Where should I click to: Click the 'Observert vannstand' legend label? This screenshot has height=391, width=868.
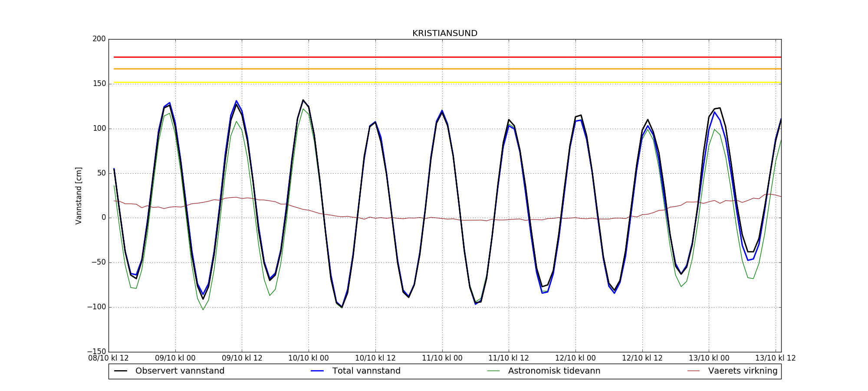point(180,371)
